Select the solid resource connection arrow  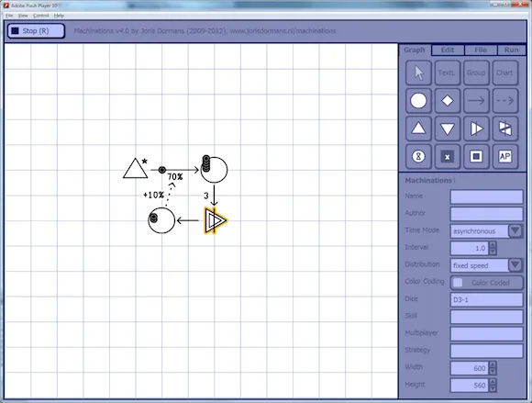(x=476, y=101)
